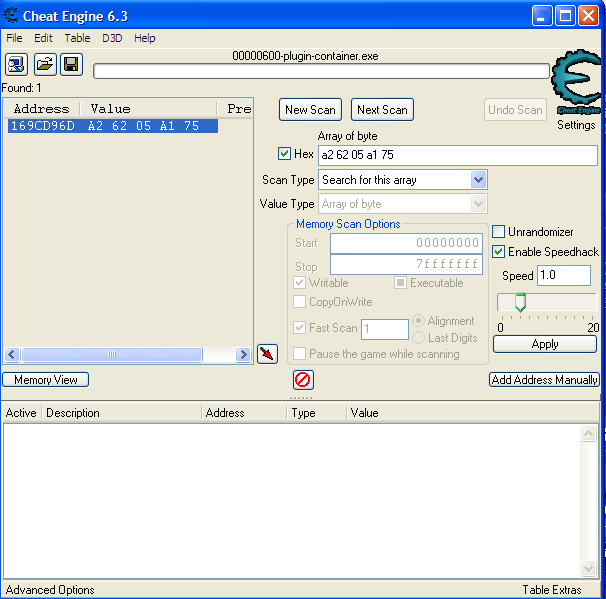This screenshot has height=599, width=606.
Task: Toggle the Fast Scan checkbox
Action: tap(299, 327)
